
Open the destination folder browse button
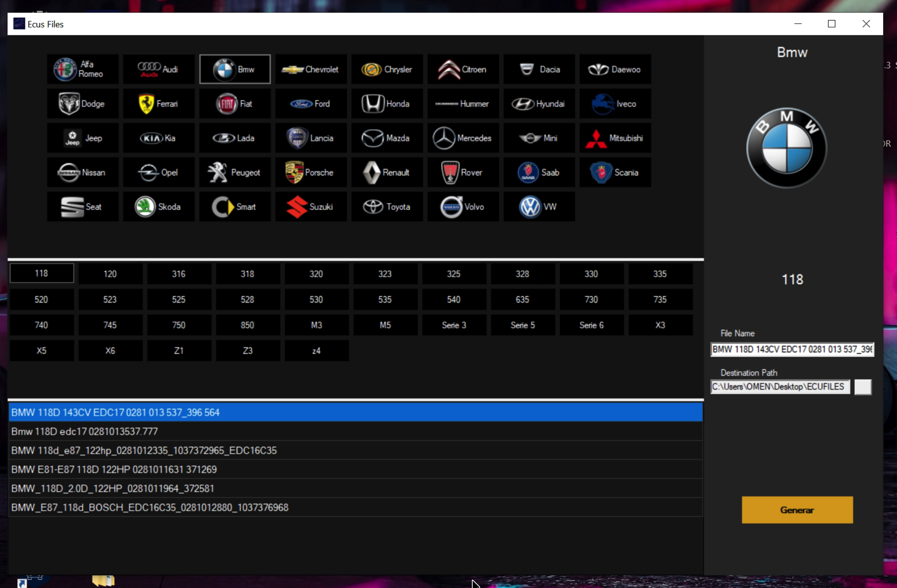click(x=863, y=387)
